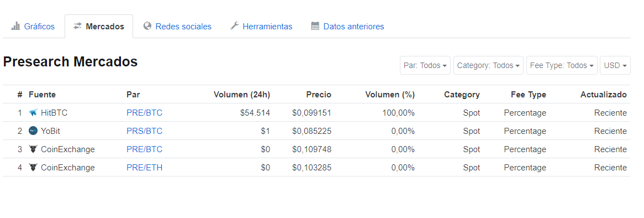Click the HitBTC source name
Viewport: 644px width, 218px height.
54,113
